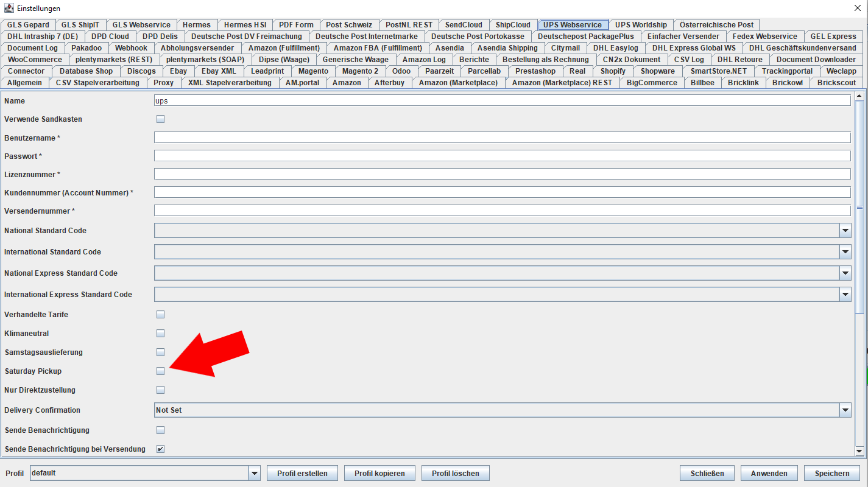Open the Delivery Confirmation dropdown
Image resolution: width=868 pixels, height=487 pixels.
click(x=845, y=410)
